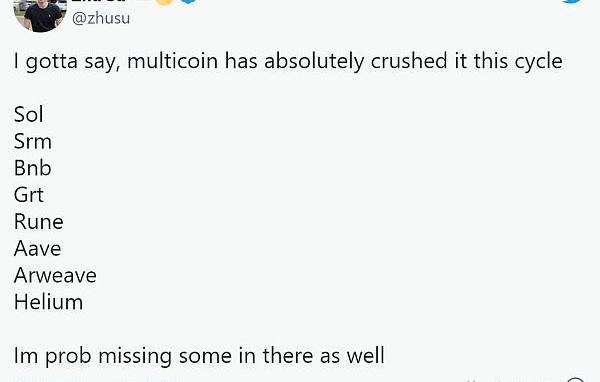Open the @zhusu handle link
Image resolution: width=600 pixels, height=382 pixels.
(x=101, y=18)
